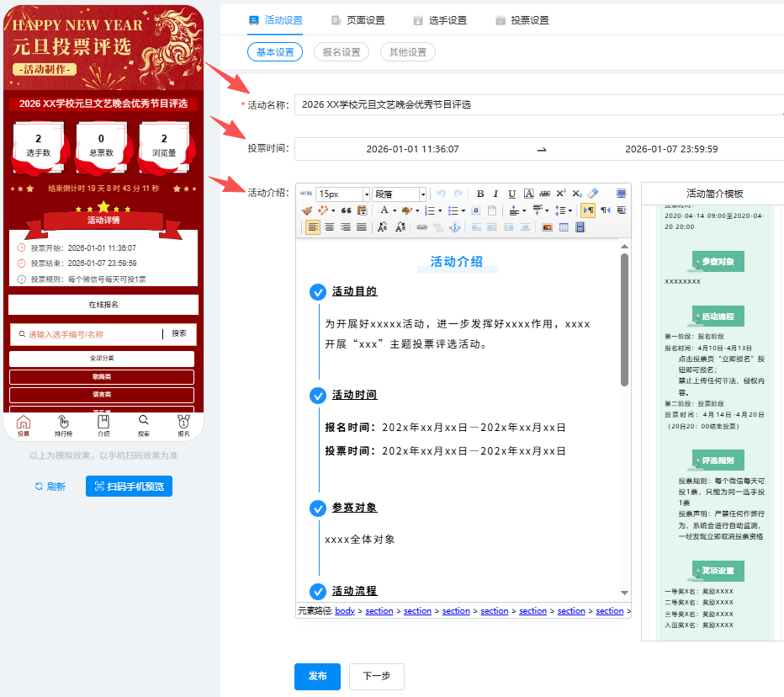
Task: Open the 排行榜 ranking icon in phone preview
Action: pos(63,426)
